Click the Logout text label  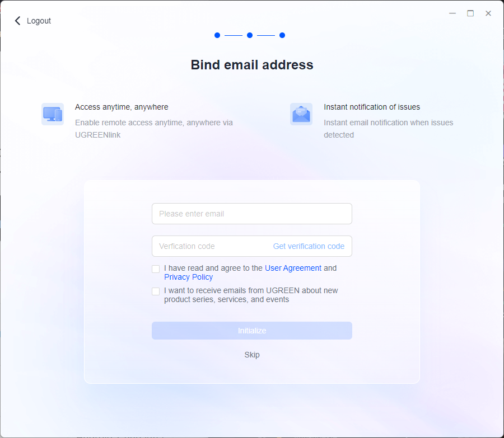coord(39,21)
